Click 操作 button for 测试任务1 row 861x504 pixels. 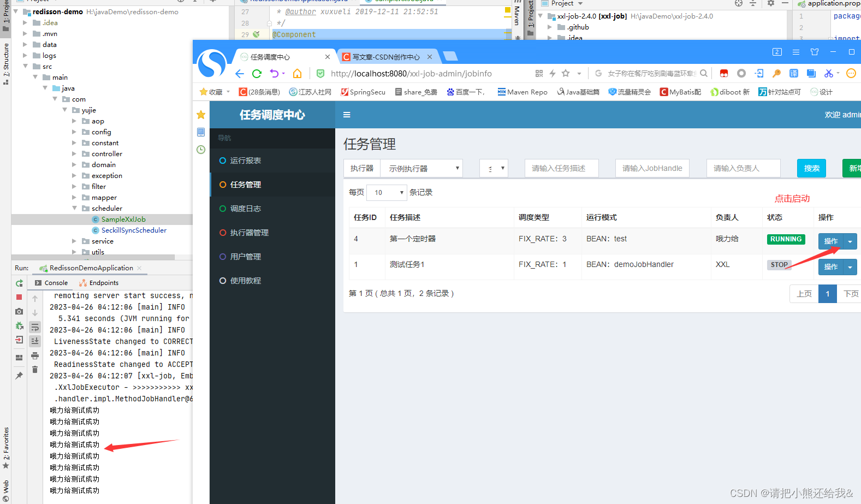pyautogui.click(x=831, y=266)
